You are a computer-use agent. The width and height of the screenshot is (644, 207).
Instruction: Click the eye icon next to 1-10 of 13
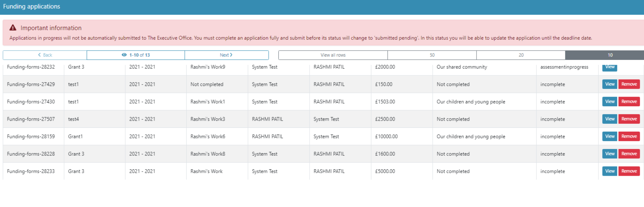click(124, 55)
